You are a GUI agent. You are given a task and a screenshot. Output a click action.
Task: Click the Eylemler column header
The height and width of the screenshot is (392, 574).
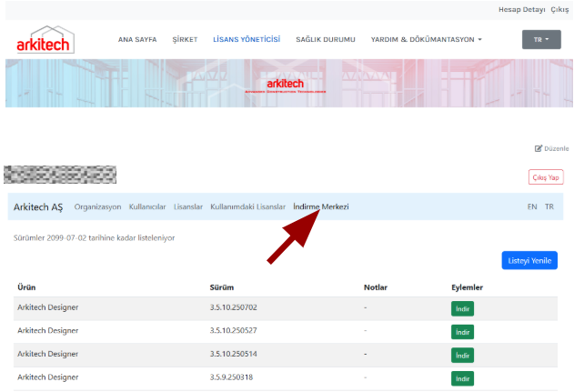467,287
